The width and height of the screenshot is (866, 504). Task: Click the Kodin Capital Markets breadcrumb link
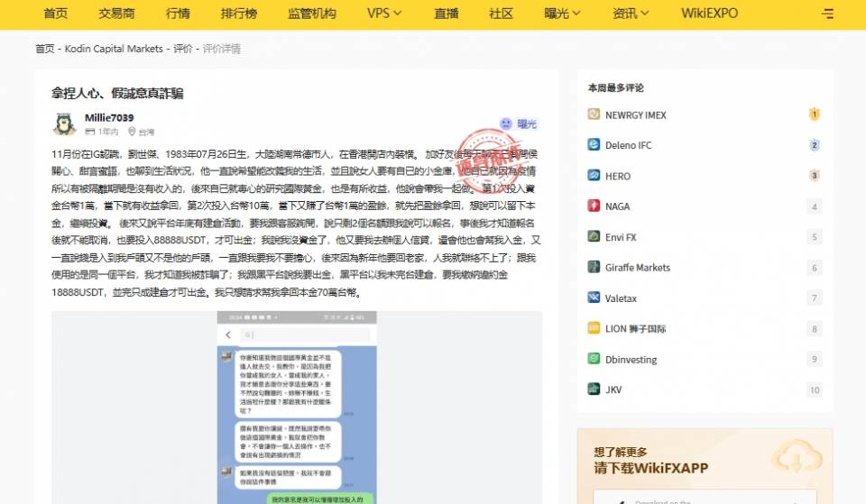(114, 49)
